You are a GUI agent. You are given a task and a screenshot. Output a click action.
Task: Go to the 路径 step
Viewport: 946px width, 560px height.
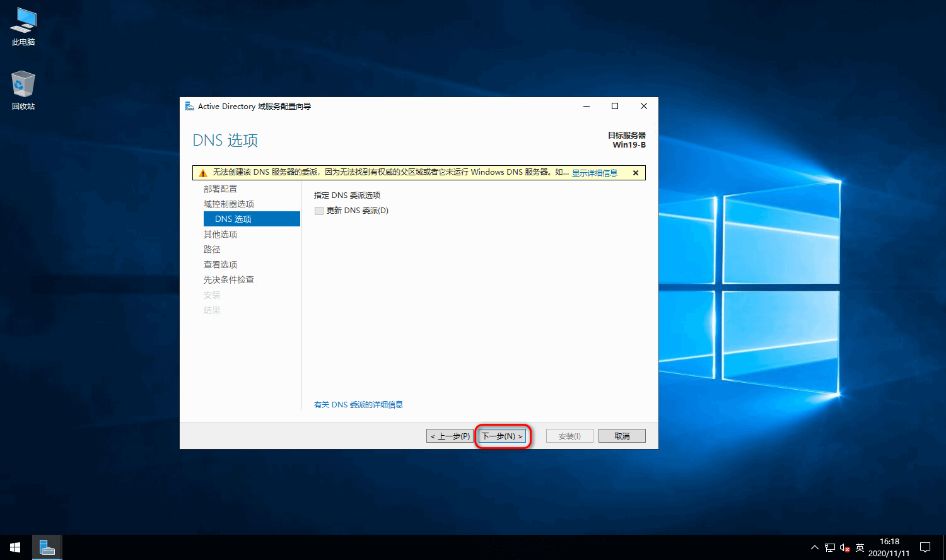coord(212,250)
